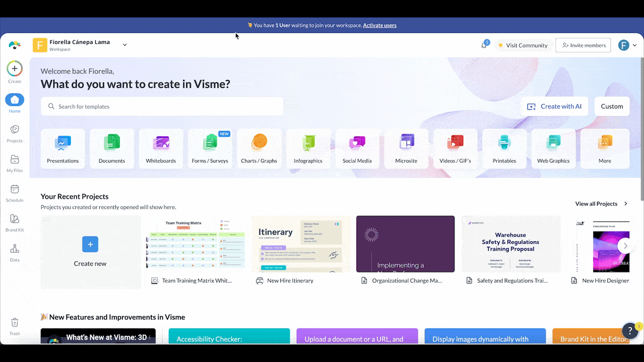This screenshot has height=362, width=644.
Task: Select the Infographics category
Action: [x=308, y=149]
